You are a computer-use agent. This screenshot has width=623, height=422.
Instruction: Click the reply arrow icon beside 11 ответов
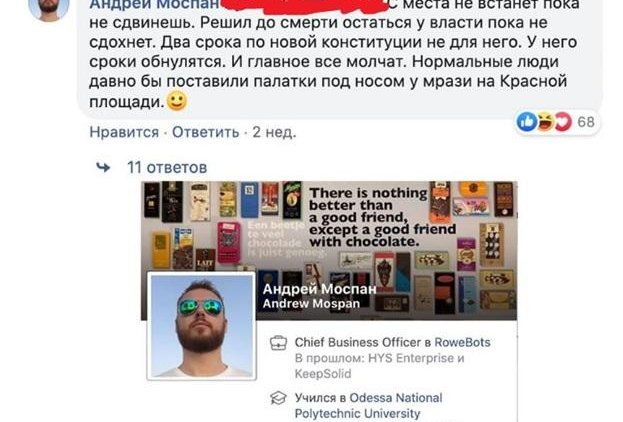coord(103,167)
